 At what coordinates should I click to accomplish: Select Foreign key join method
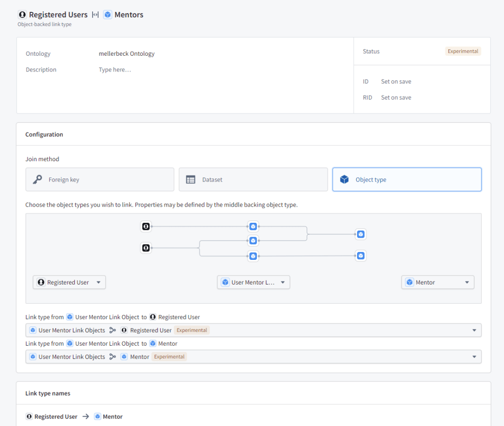100,179
